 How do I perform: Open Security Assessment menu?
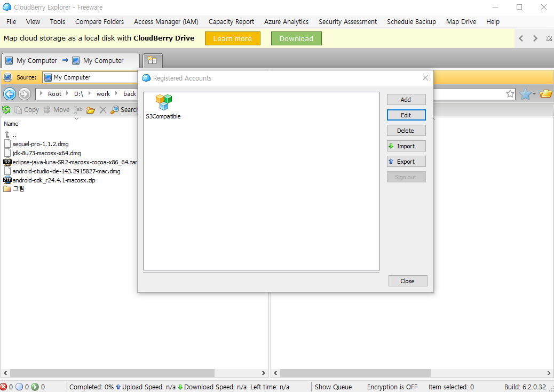pyautogui.click(x=347, y=21)
